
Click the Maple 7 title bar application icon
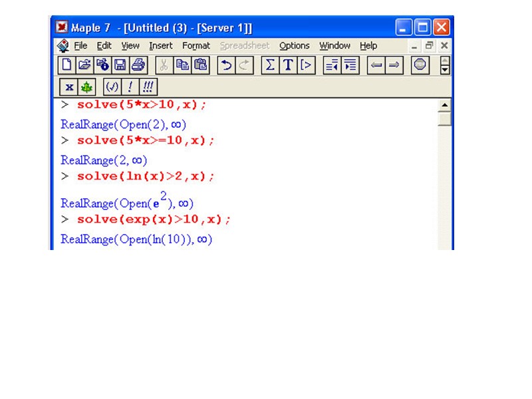click(61, 27)
